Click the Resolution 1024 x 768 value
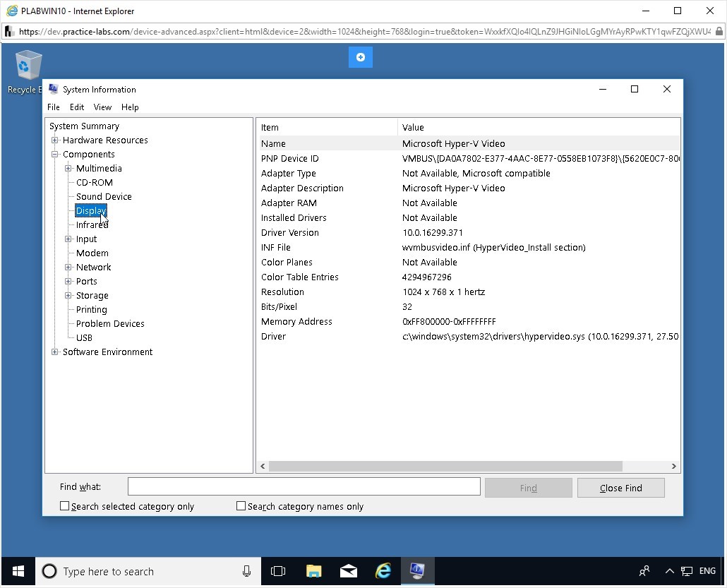Image resolution: width=727 pixels, height=588 pixels. [x=444, y=292]
